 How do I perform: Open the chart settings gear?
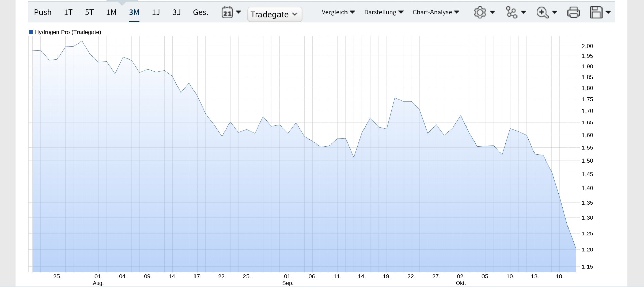(x=480, y=13)
